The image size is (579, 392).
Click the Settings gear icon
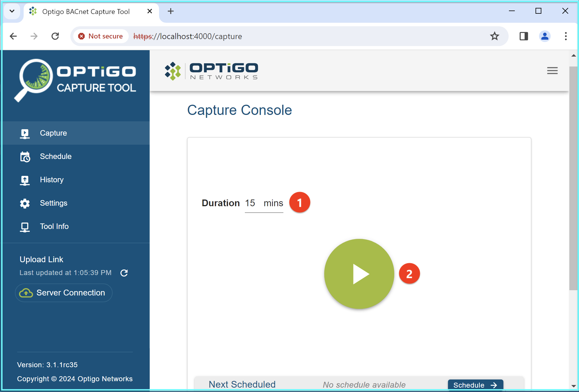(25, 203)
